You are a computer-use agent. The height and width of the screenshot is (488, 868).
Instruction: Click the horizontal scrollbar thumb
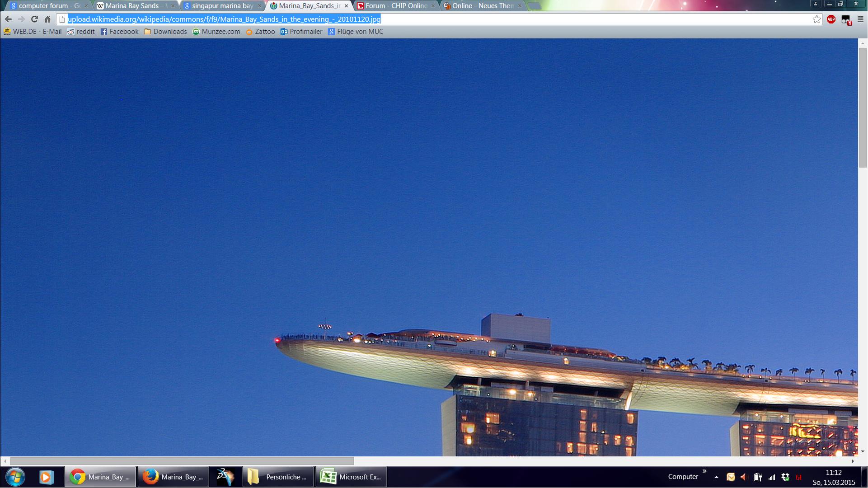(182, 461)
